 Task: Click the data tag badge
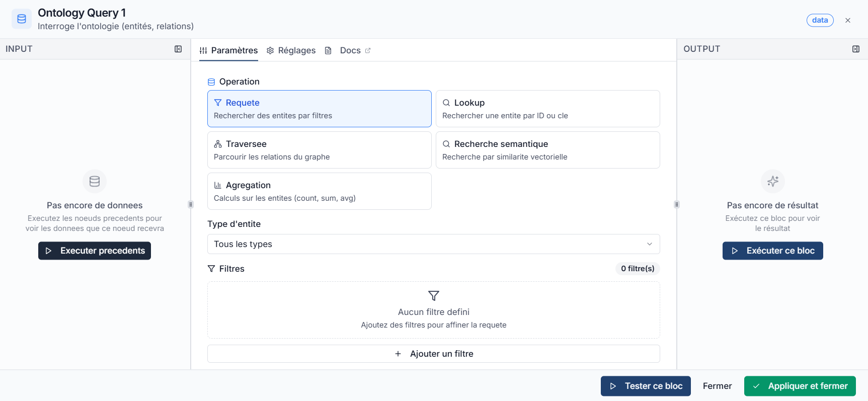820,20
